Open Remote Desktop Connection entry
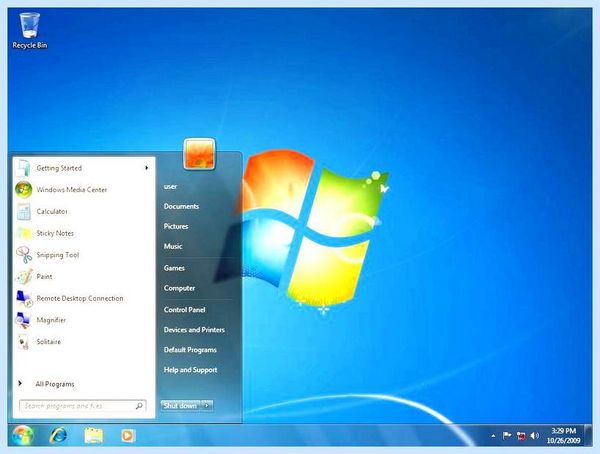Viewport: 600px width, 454px height. [x=82, y=298]
